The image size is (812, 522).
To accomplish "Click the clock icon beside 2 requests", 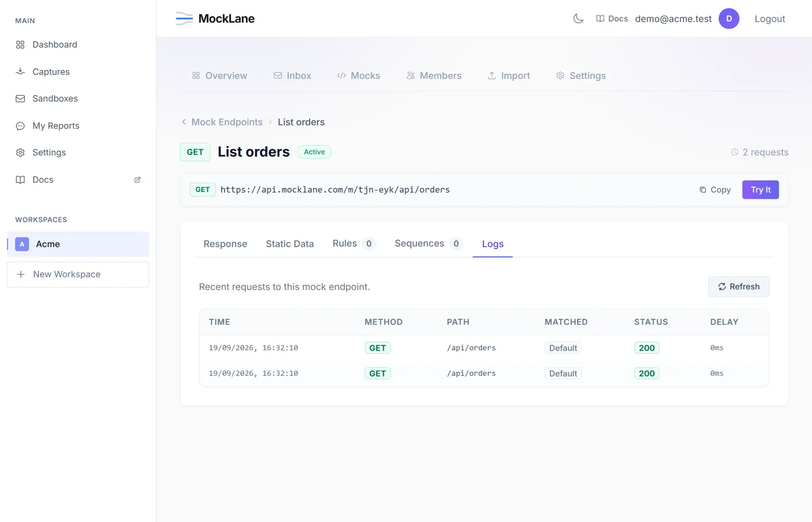I will click(x=735, y=152).
